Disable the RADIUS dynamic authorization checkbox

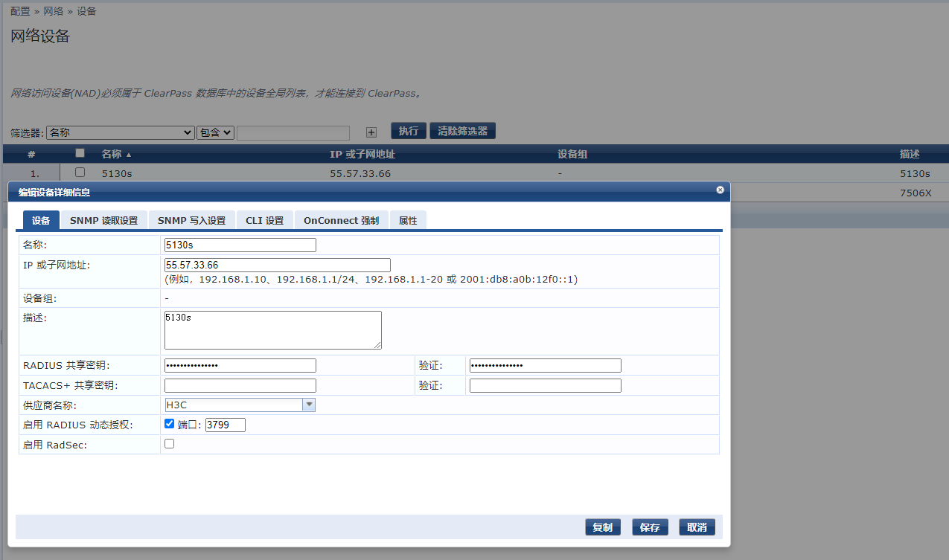(169, 424)
